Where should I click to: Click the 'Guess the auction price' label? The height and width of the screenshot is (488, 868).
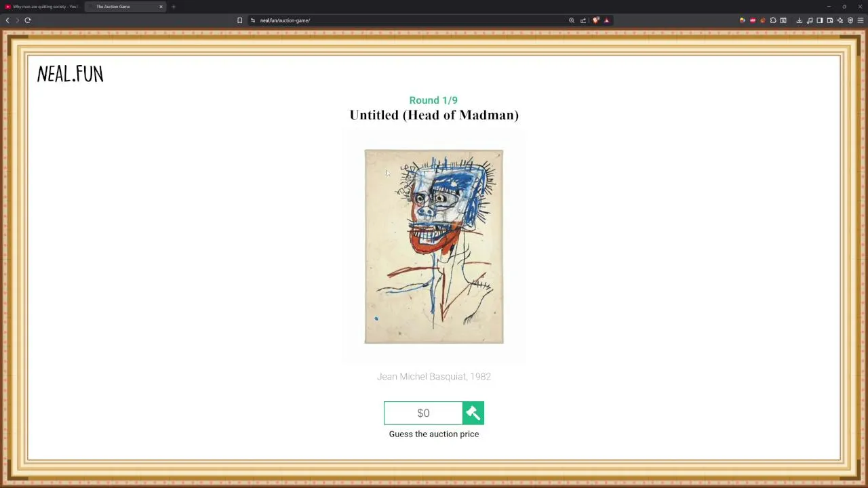[x=434, y=434]
